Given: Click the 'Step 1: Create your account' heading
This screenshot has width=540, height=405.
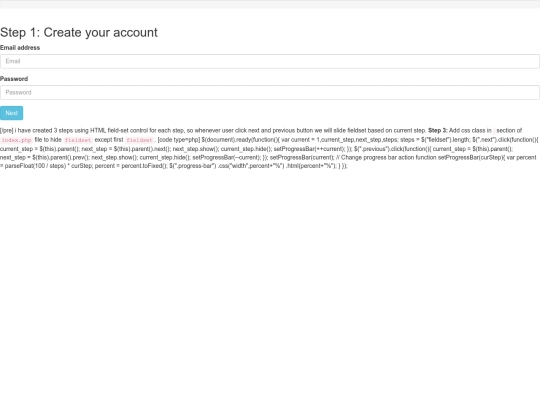Looking at the screenshot, I should coord(79,32).
